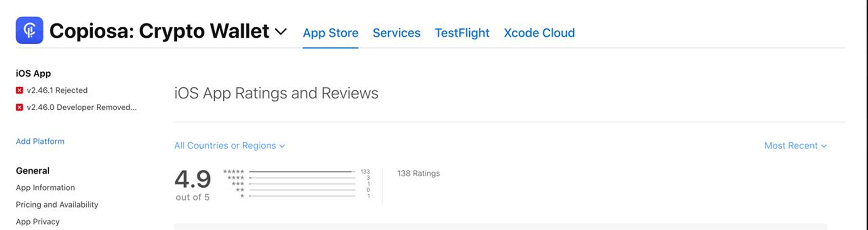
Task: Open the v2.46.1 Rejected version
Action: (57, 90)
